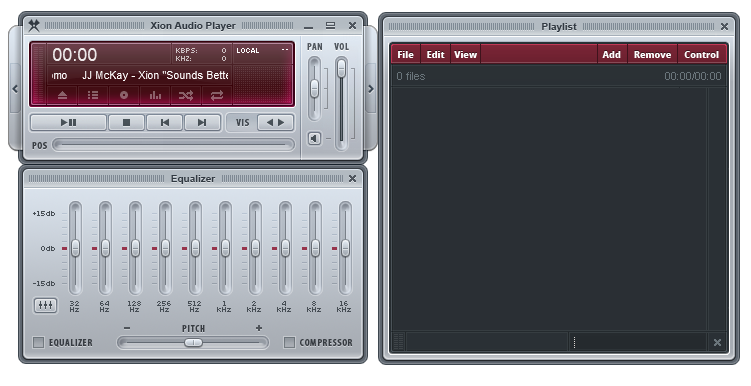
Task: Expand the player's left side panel arrow
Action: (x=15, y=89)
